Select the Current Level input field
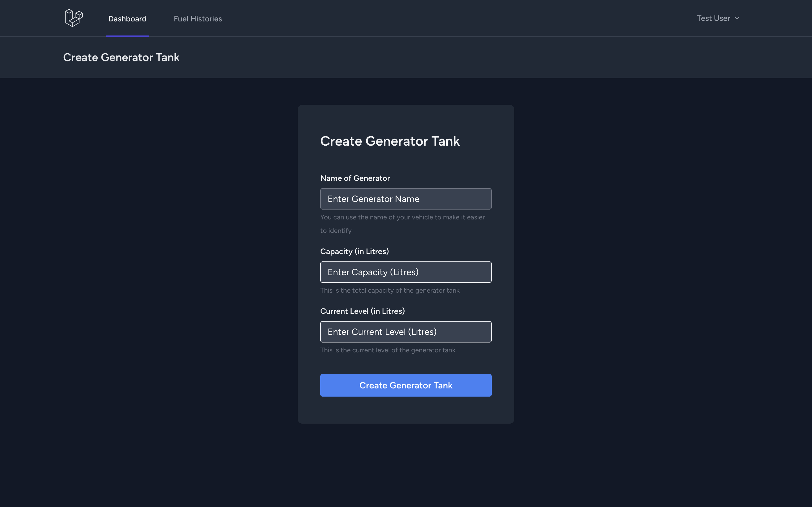 pyautogui.click(x=406, y=331)
